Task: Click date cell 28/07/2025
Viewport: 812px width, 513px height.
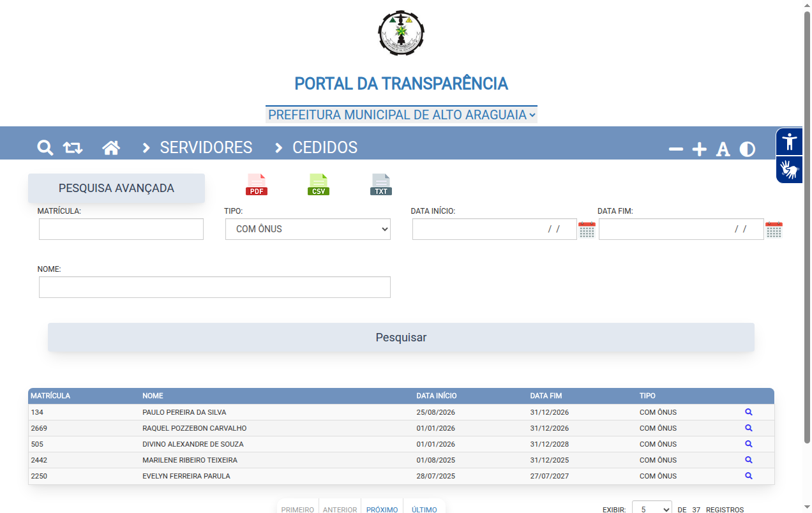Action: point(436,476)
